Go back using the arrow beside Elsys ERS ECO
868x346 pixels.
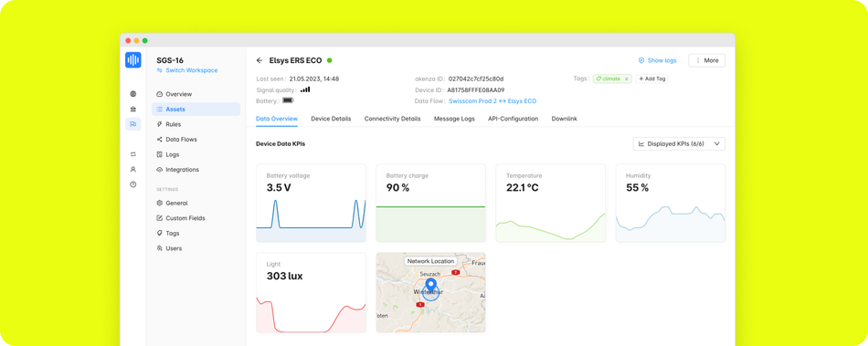click(259, 60)
